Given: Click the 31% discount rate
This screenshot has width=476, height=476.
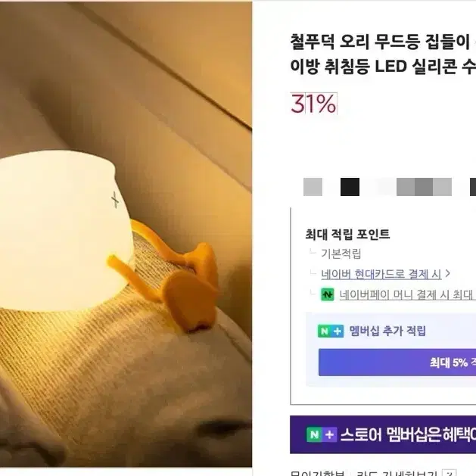Looking at the screenshot, I should click(x=313, y=104).
